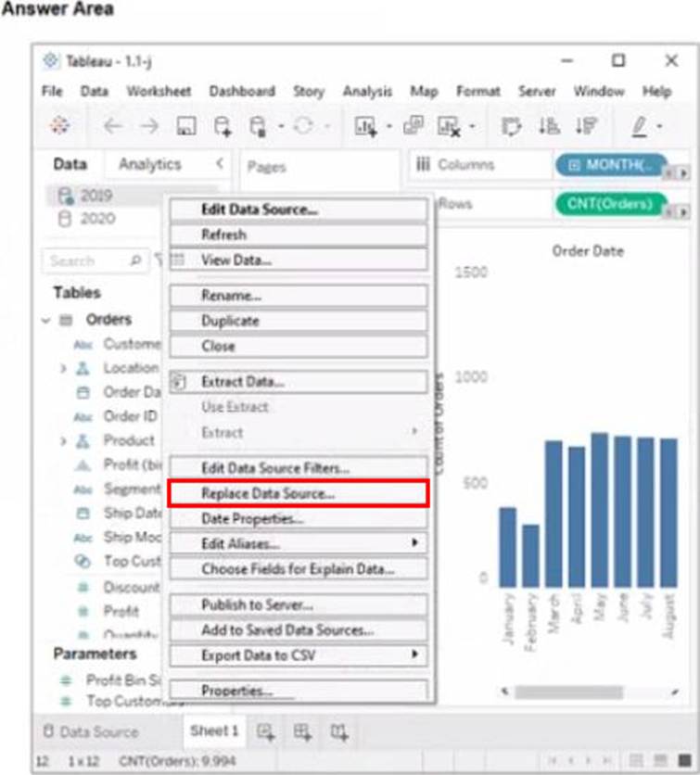Screen dimensions: 700x775
Task: Choose Add to Saved Data Sources option
Action: click(x=299, y=629)
